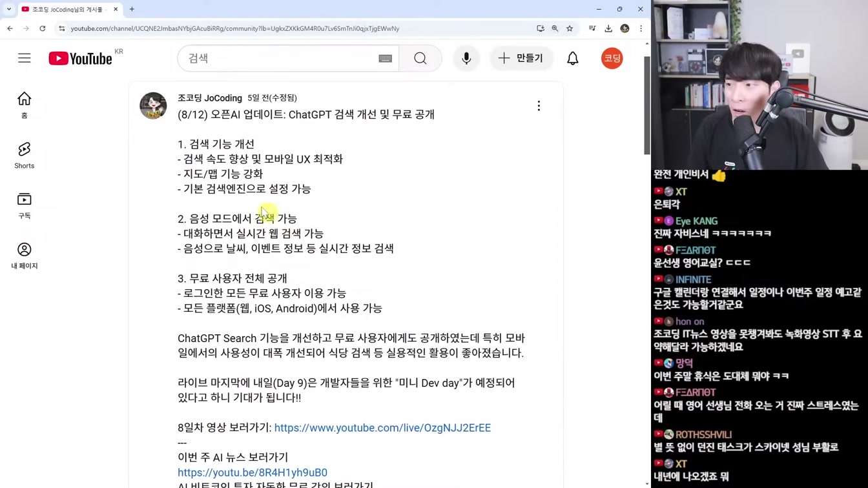This screenshot has width=868, height=488.
Task: Open the Chrome profile avatar
Action: [x=625, y=28]
